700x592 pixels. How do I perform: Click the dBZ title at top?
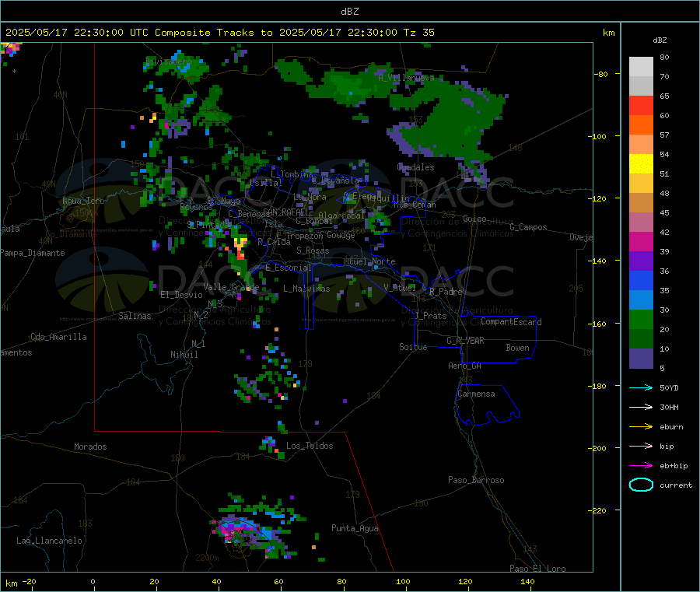pos(349,12)
